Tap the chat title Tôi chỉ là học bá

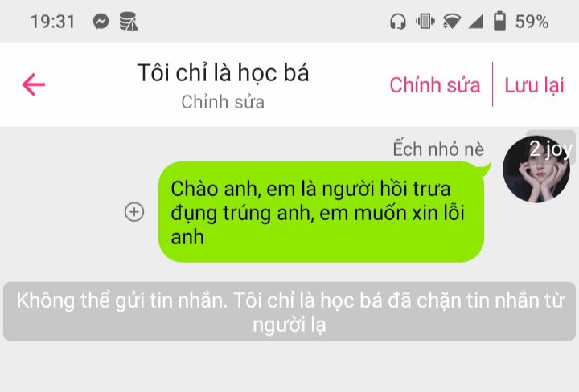pos(223,72)
